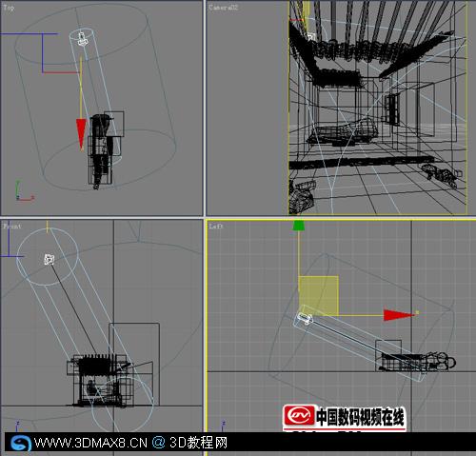Click the red gizmo arrowhead in Left viewport
Viewport: 476px width, 456px height.
coord(399,315)
